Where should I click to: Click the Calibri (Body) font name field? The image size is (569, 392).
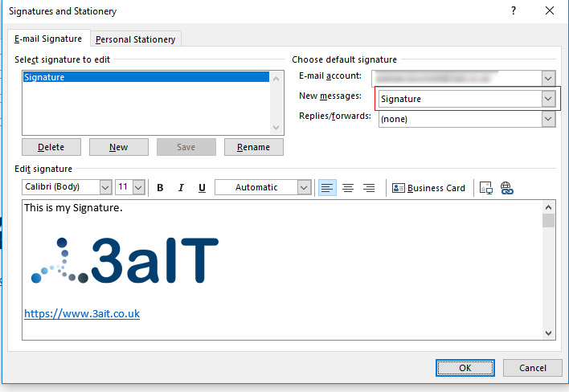tap(61, 187)
